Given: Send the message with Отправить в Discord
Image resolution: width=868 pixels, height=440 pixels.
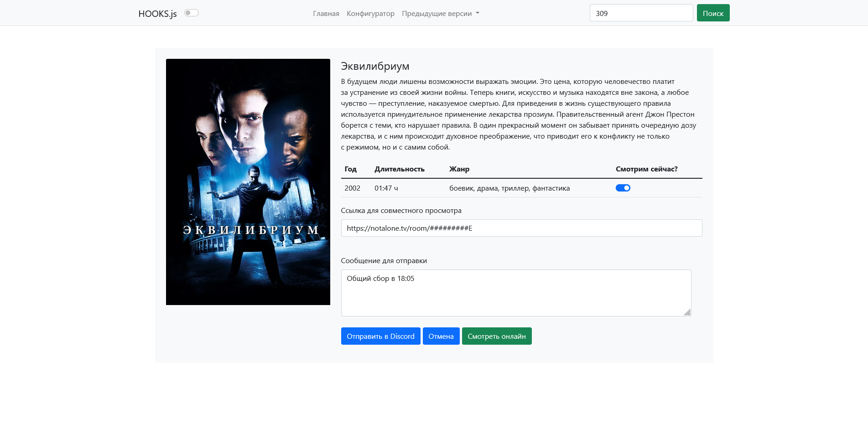Looking at the screenshot, I should [x=380, y=336].
